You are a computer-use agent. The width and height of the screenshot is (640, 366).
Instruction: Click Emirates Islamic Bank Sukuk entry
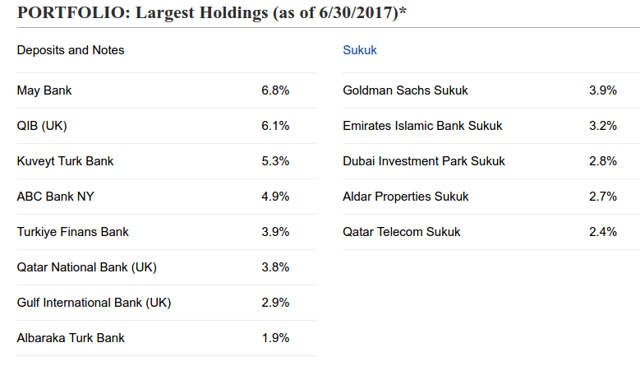(491, 126)
